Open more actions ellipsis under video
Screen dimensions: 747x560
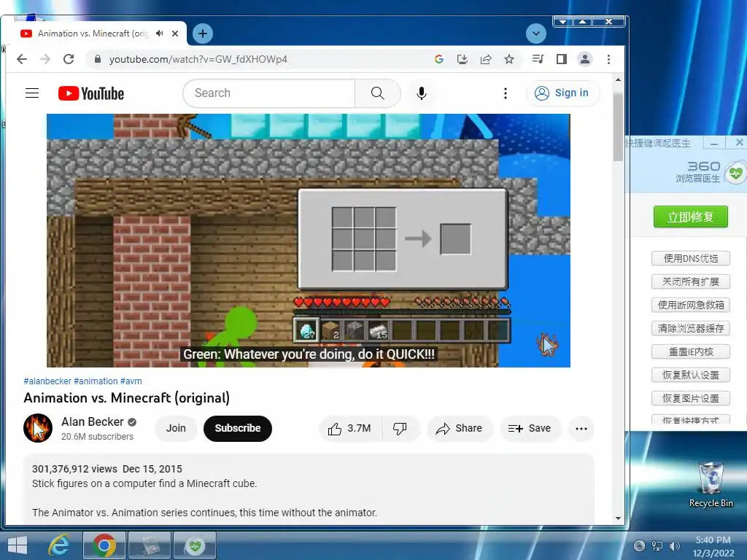tap(581, 429)
